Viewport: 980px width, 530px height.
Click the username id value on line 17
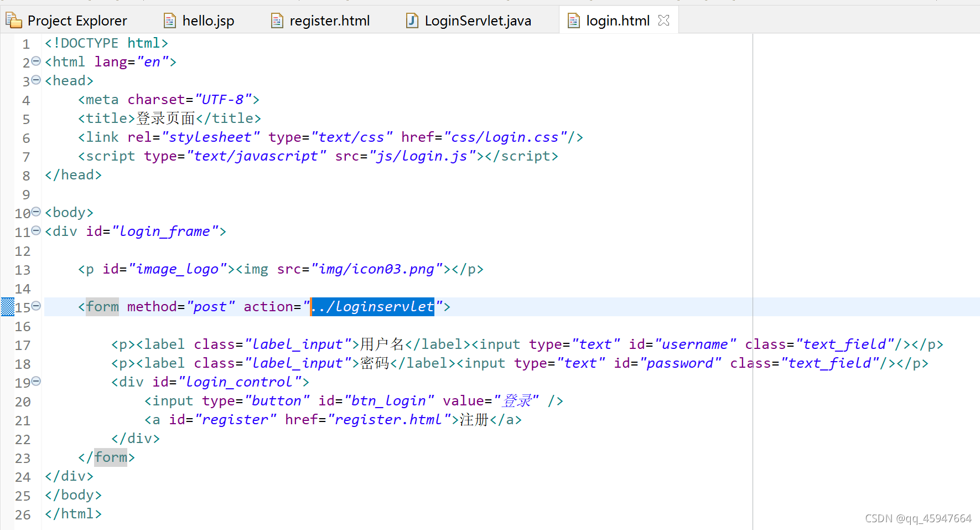click(x=695, y=344)
